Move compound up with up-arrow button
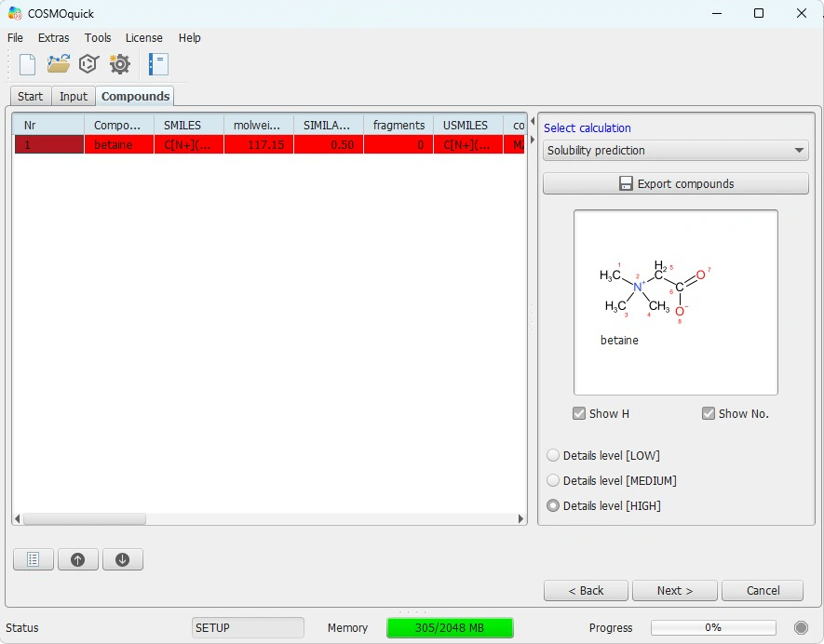The width and height of the screenshot is (824, 644). (x=78, y=559)
